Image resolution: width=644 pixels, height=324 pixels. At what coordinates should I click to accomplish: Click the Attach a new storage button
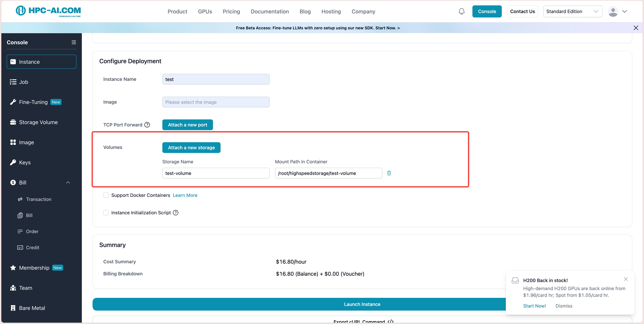coord(191,148)
